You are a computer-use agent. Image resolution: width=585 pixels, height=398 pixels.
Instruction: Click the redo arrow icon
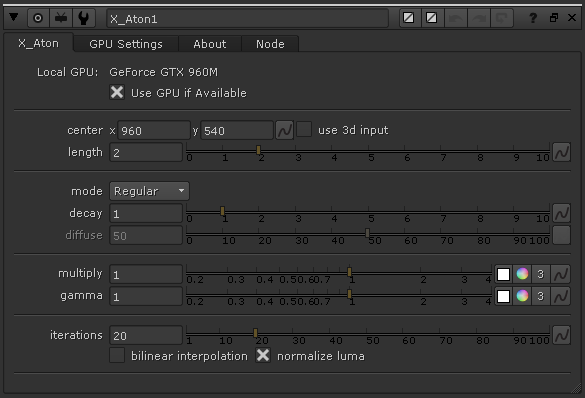point(478,18)
